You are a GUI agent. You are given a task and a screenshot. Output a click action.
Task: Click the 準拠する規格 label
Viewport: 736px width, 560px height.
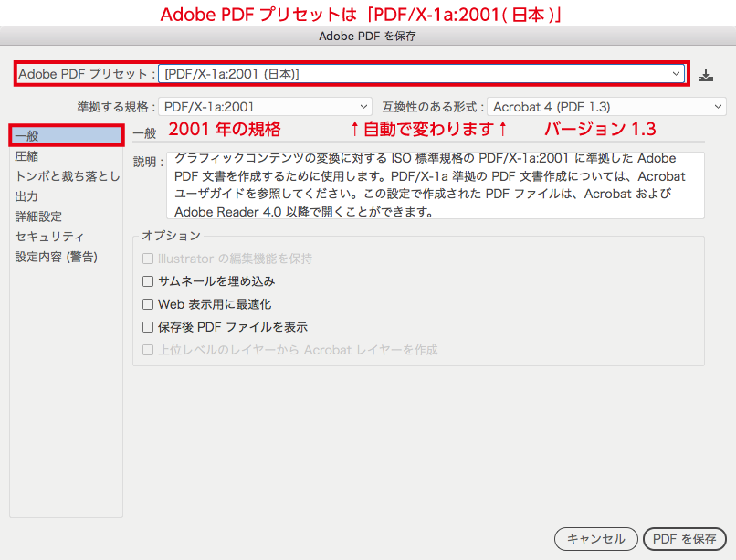116,107
